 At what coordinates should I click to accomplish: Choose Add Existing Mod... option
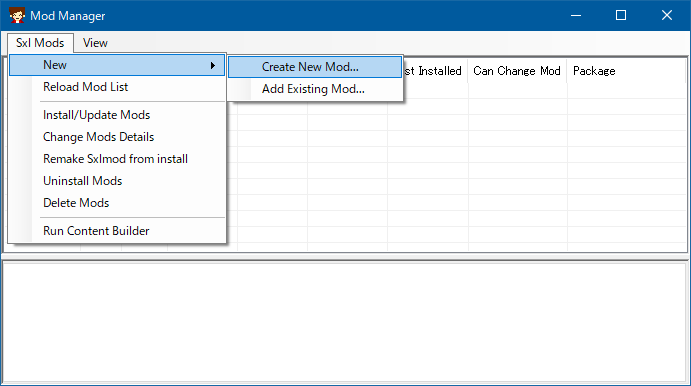pos(315,89)
